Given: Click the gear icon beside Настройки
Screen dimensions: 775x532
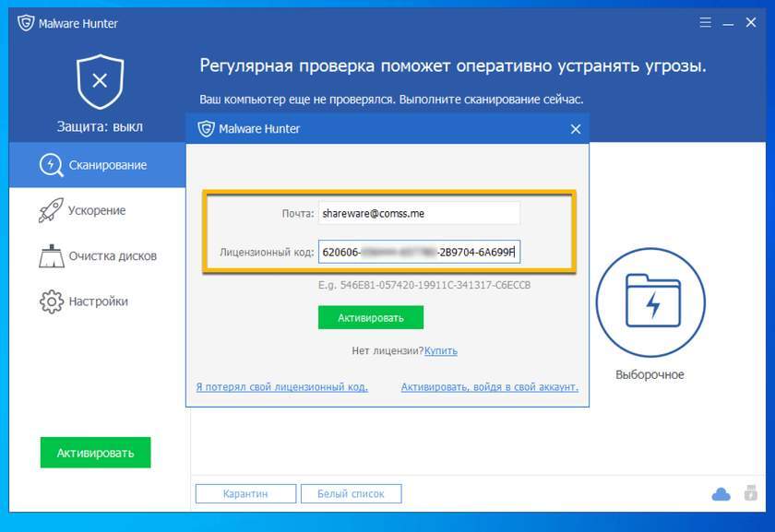Looking at the screenshot, I should [50, 301].
